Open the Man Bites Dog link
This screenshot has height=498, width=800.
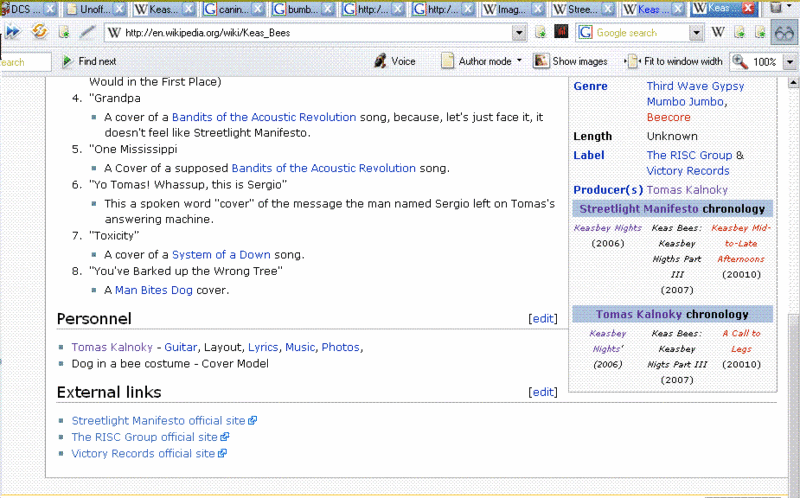pos(154,290)
